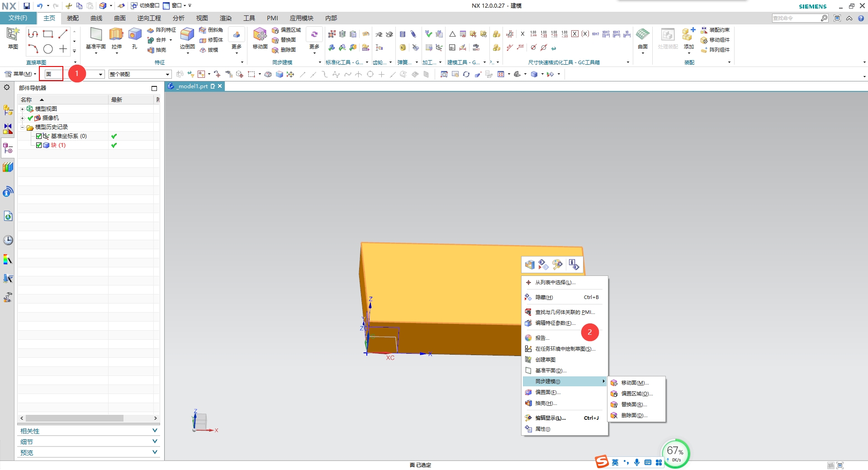Uncheck the 块 (1) feature checkbox
868x470 pixels.
point(38,145)
